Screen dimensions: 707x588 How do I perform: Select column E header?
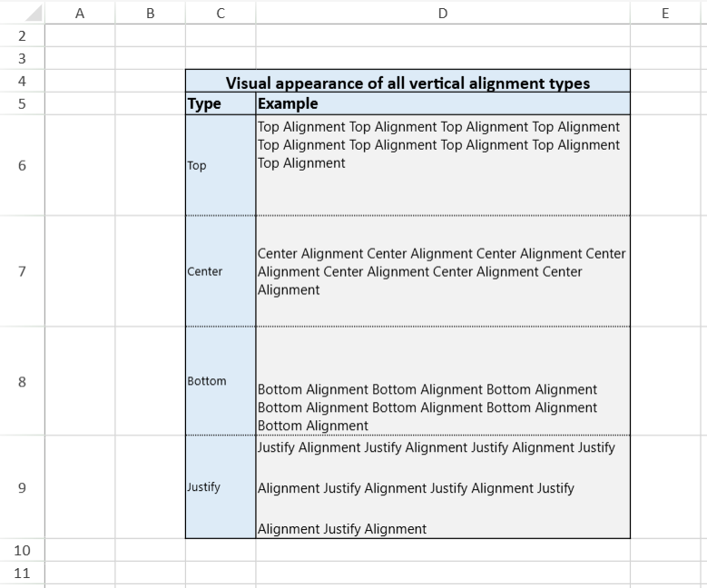click(665, 13)
